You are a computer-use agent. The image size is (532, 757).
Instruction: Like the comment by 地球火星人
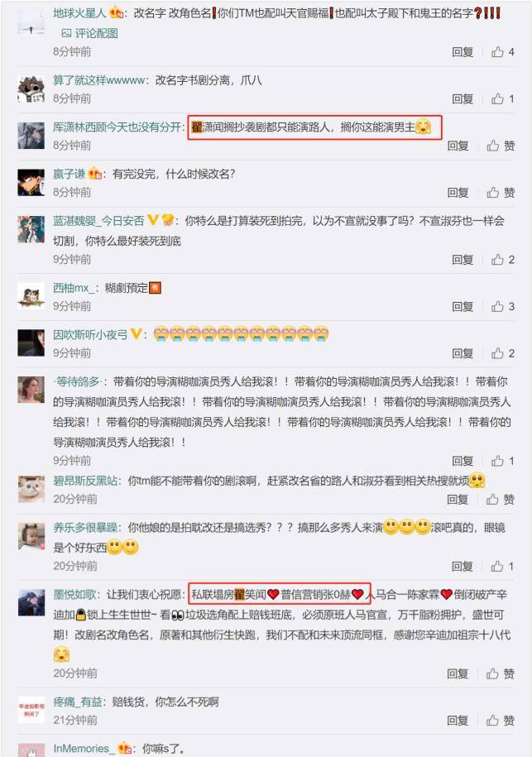502,51
